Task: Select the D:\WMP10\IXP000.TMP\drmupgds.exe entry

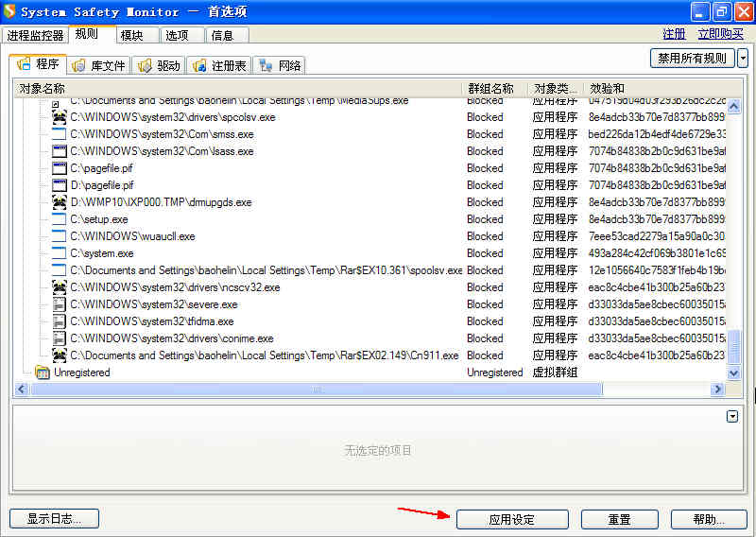Action: pyautogui.click(x=161, y=202)
